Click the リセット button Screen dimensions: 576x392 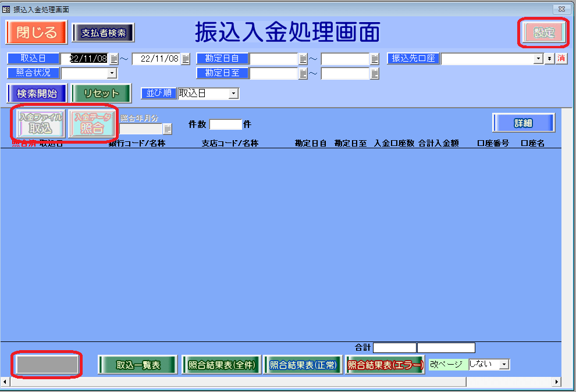point(101,94)
